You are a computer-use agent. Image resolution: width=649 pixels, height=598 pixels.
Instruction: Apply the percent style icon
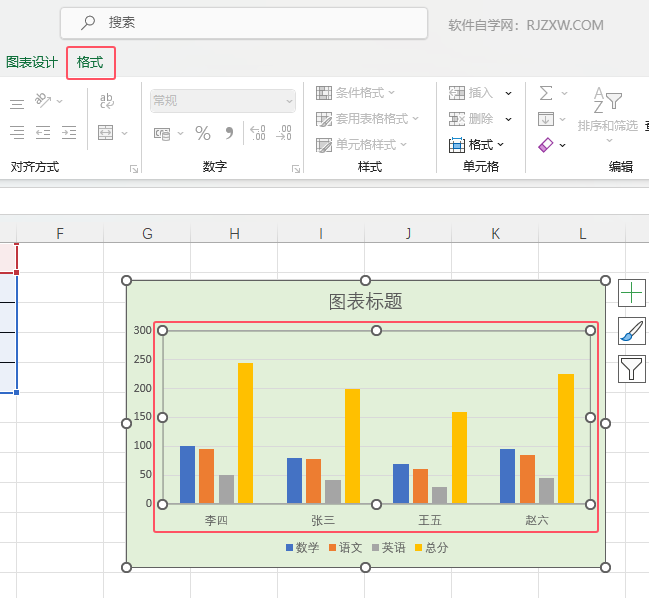click(x=203, y=133)
